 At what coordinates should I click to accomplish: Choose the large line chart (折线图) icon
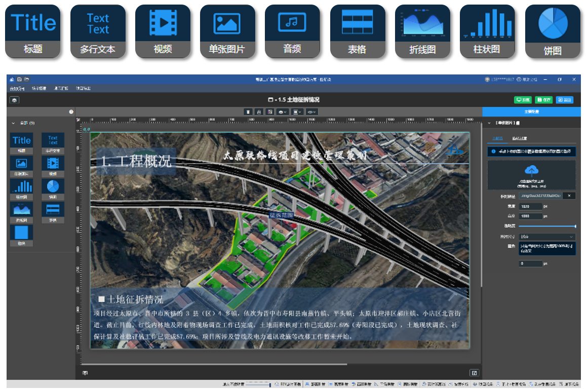click(x=422, y=31)
